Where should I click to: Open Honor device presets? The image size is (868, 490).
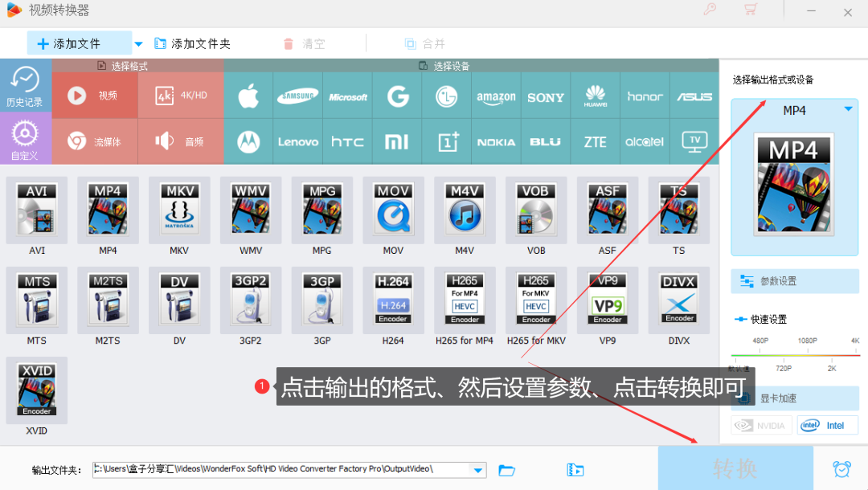(x=645, y=96)
